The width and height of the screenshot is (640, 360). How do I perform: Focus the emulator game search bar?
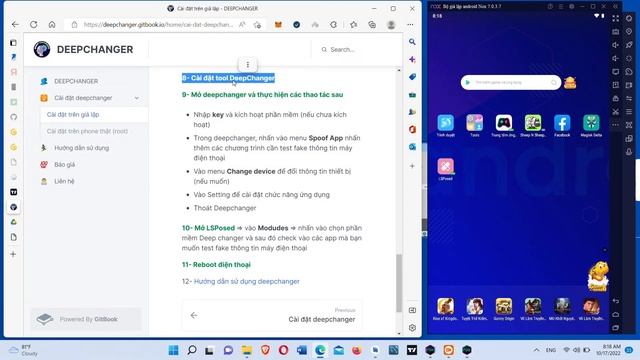(x=511, y=82)
